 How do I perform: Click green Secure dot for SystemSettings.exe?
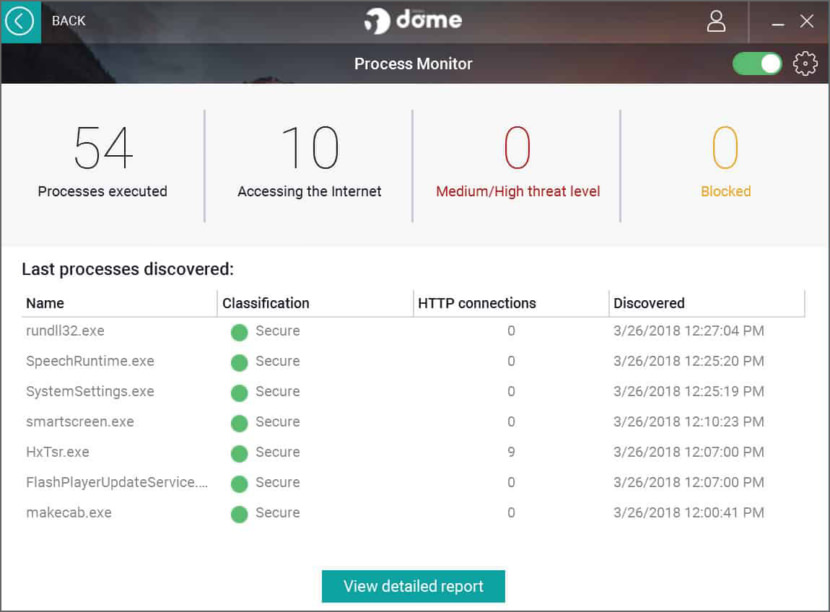pyautogui.click(x=239, y=393)
